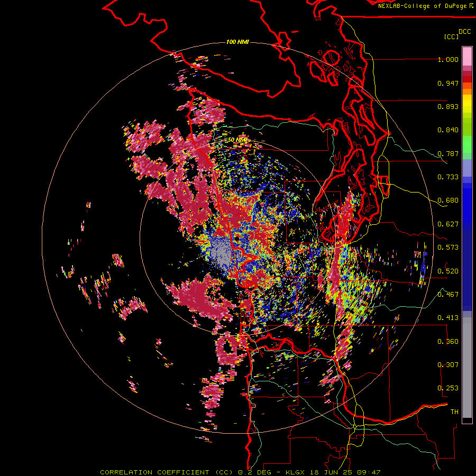Click the 0.680 legend value
This screenshot has width=476, height=476.
click(448, 200)
